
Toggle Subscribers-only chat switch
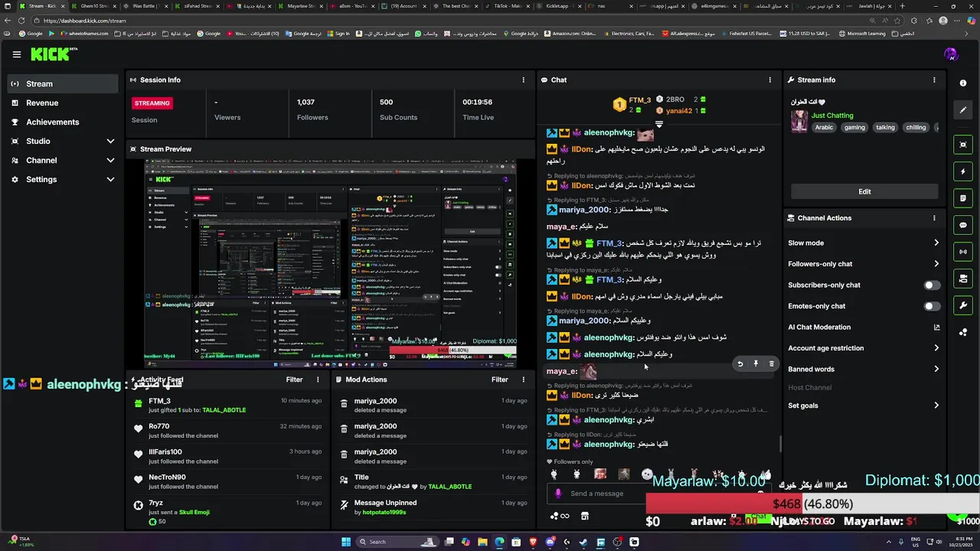932,285
